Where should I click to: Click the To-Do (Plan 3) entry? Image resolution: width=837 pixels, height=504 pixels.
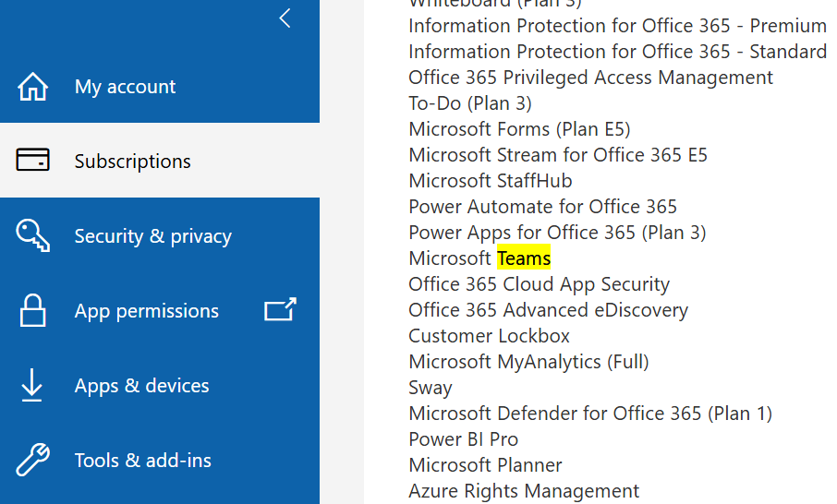(x=470, y=103)
